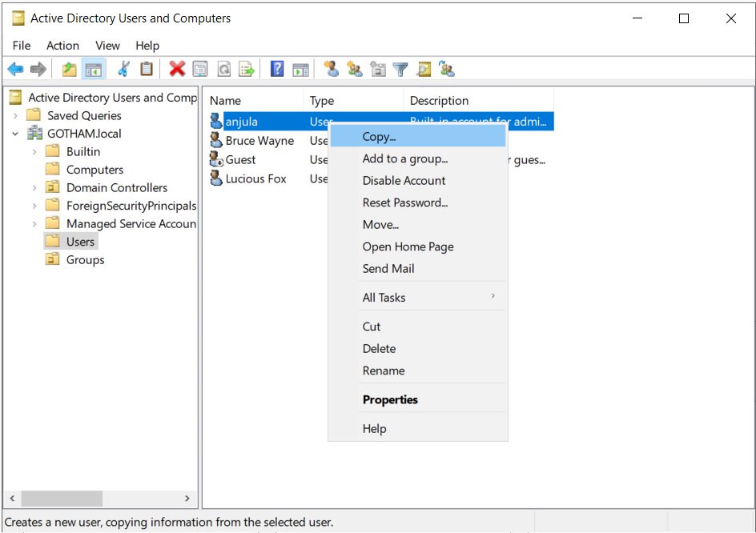Click the Delete toolbar icon
The width and height of the screenshot is (756, 533).
point(177,69)
